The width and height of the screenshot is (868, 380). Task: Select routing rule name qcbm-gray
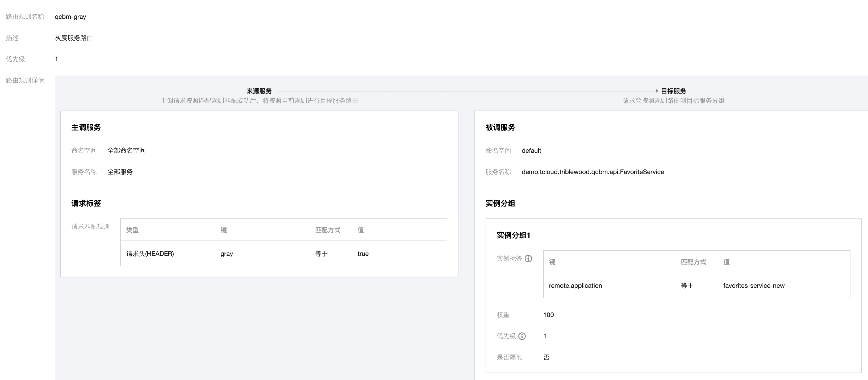point(70,17)
